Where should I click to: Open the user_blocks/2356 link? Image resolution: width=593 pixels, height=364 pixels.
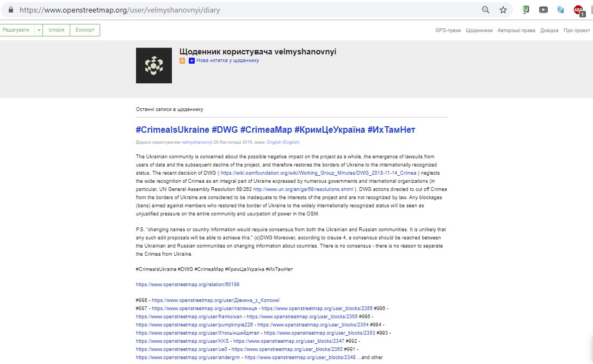(x=317, y=309)
